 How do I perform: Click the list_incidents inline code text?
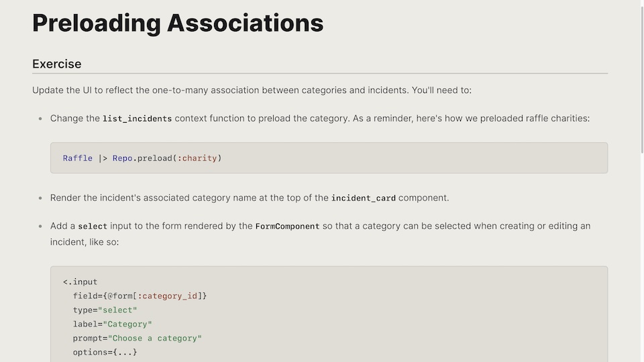137,119
